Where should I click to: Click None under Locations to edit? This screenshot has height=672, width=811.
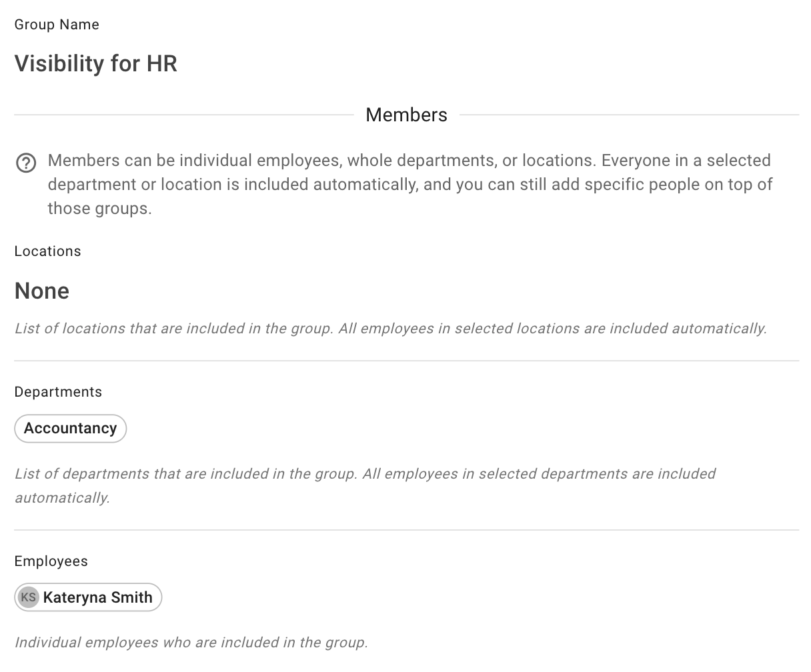(41, 291)
